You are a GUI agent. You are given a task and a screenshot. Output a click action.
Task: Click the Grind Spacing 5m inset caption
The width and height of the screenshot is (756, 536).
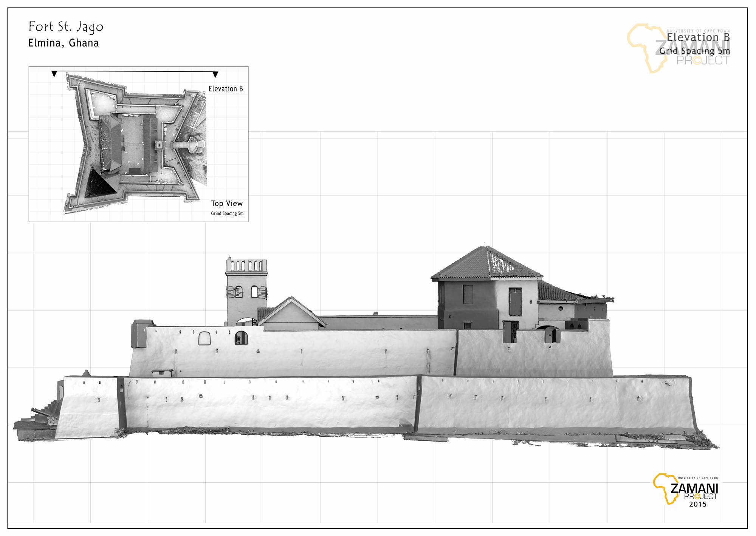tap(227, 213)
